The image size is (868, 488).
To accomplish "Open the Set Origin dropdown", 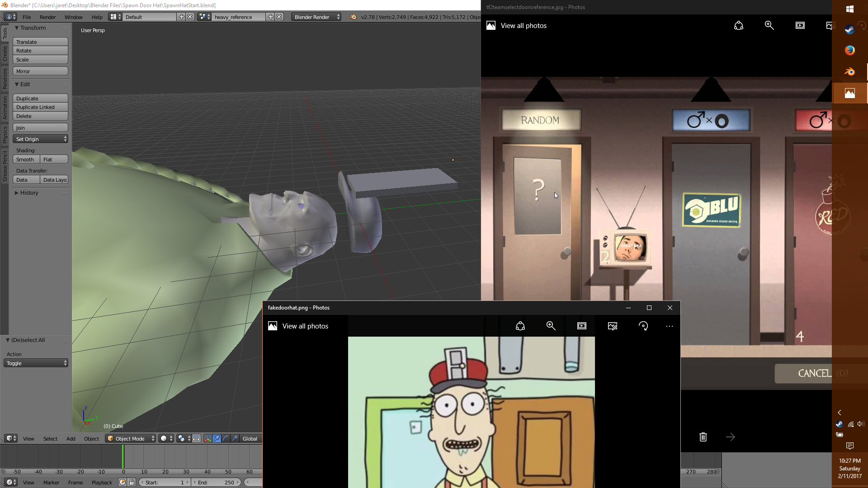I will coord(40,139).
